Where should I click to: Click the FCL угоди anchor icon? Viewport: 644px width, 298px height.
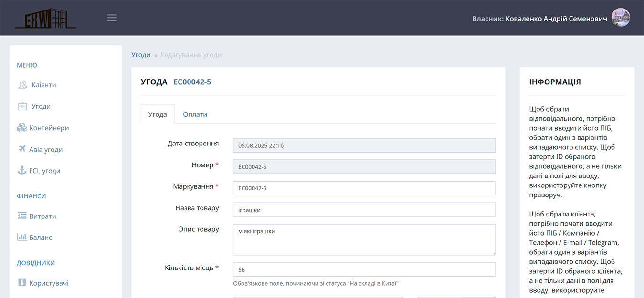coord(22,171)
